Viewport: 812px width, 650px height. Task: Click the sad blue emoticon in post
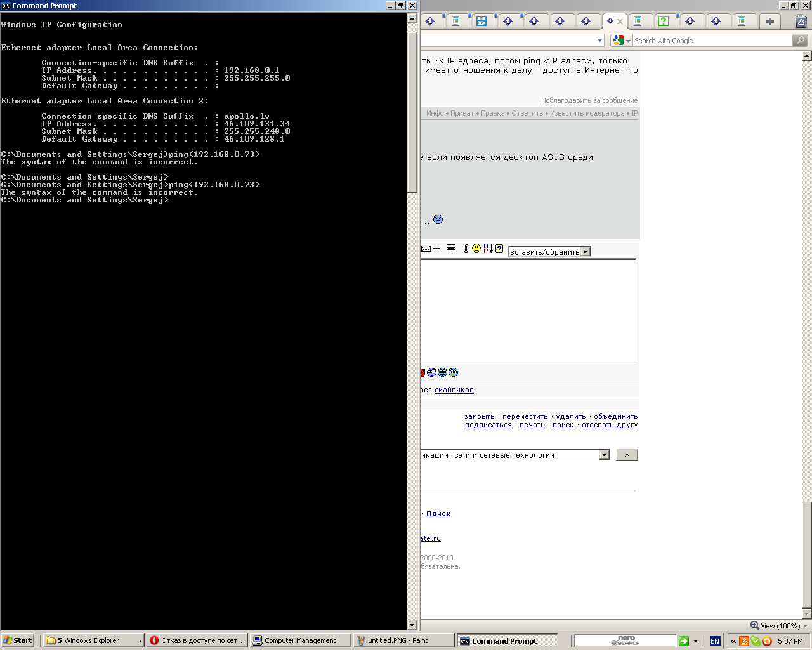[438, 220]
